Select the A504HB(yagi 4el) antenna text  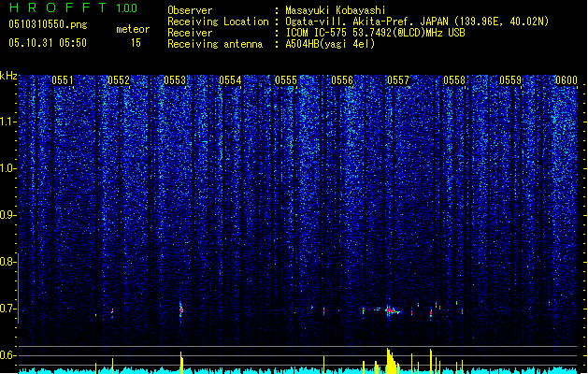pos(330,44)
